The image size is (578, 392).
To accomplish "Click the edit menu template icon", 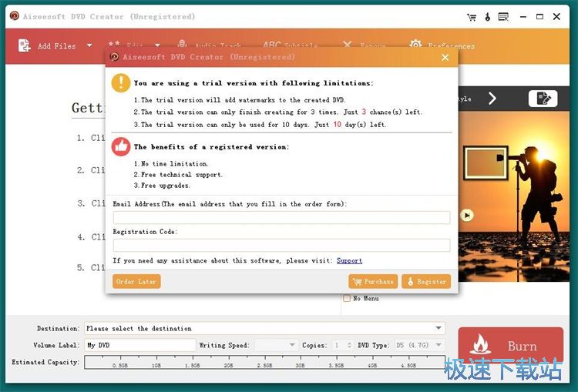I will [543, 99].
